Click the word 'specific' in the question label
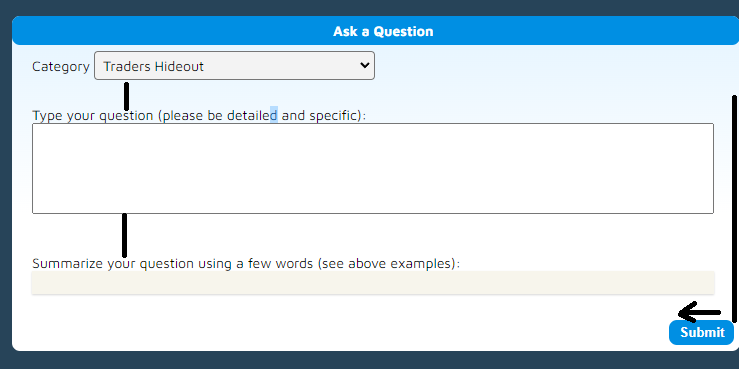The width and height of the screenshot is (739, 386). tap(333, 115)
